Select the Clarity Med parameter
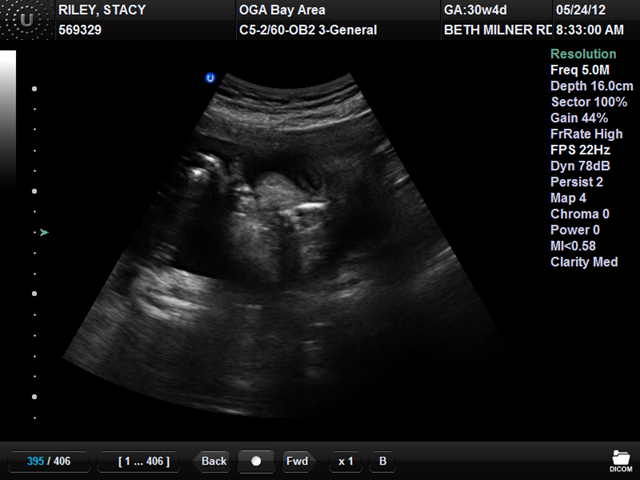640x480 pixels. (x=584, y=262)
